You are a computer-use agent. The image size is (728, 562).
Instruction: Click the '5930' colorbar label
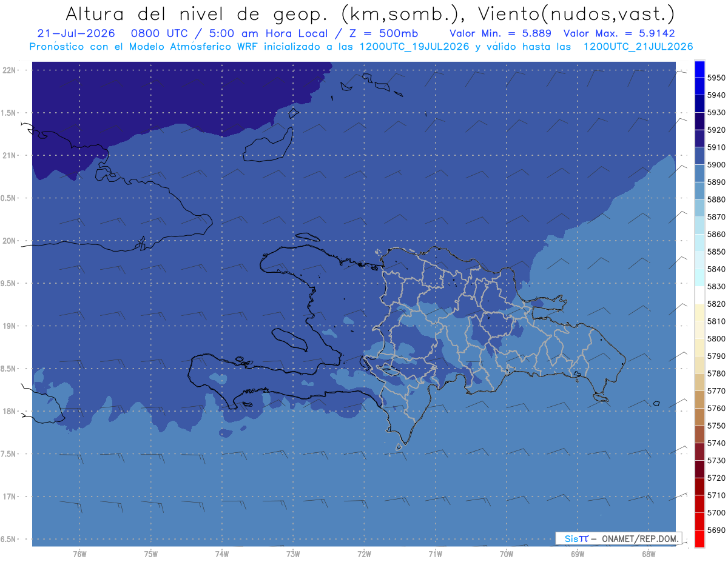pyautogui.click(x=716, y=113)
